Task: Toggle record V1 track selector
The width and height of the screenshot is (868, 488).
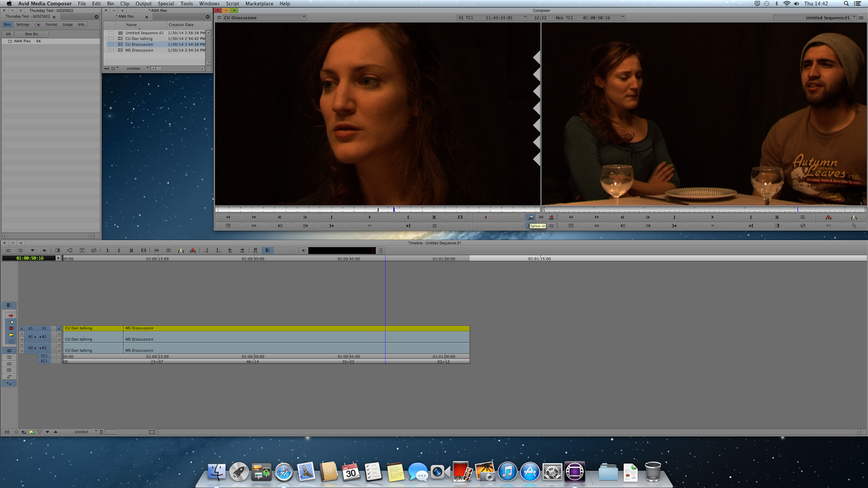Action: [x=44, y=329]
